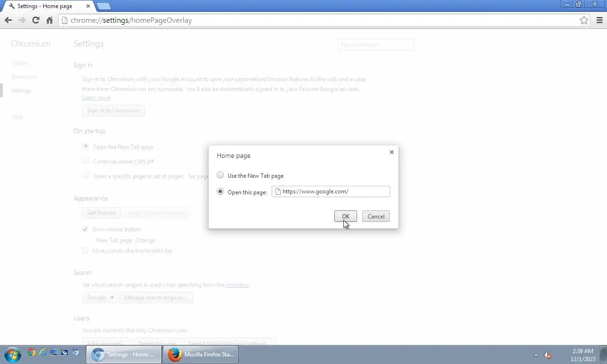Select Open a specific page or set of pages
Screen dimensions: 607x364
coord(86,176)
